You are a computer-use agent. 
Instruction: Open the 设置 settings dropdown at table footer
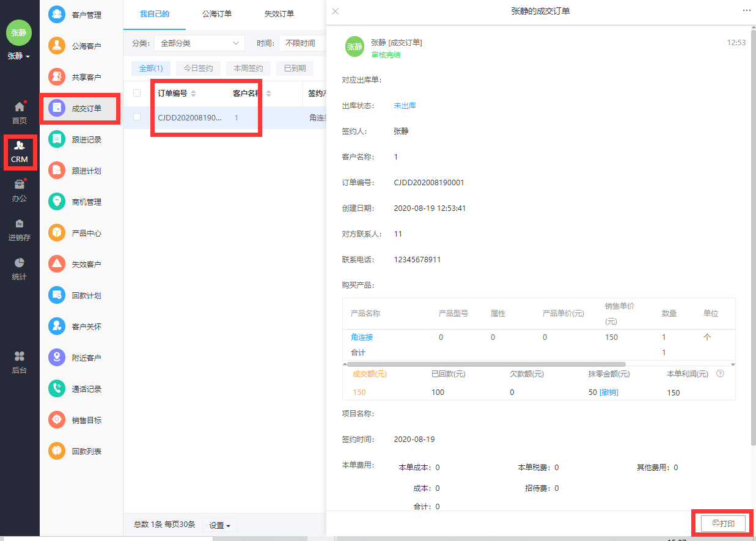click(x=219, y=525)
